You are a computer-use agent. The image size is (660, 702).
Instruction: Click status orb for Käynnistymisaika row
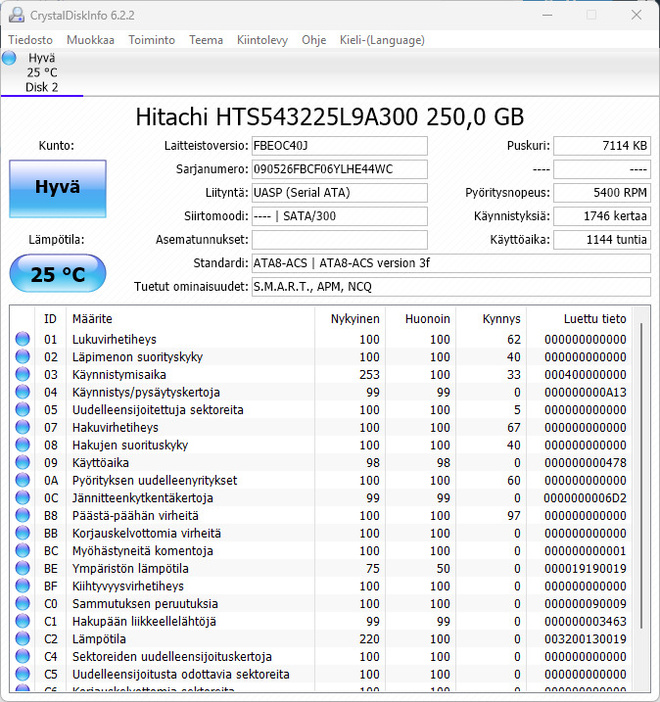22,374
